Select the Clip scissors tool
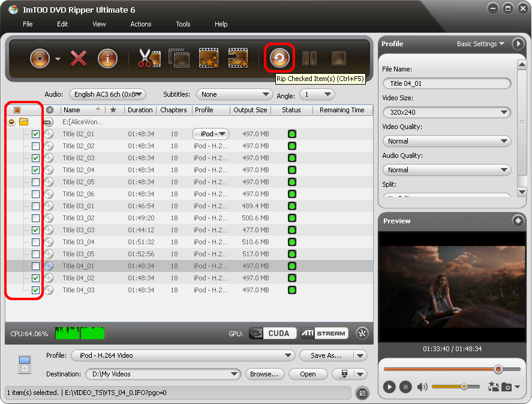Viewport: 532px width, 404px height. point(149,58)
